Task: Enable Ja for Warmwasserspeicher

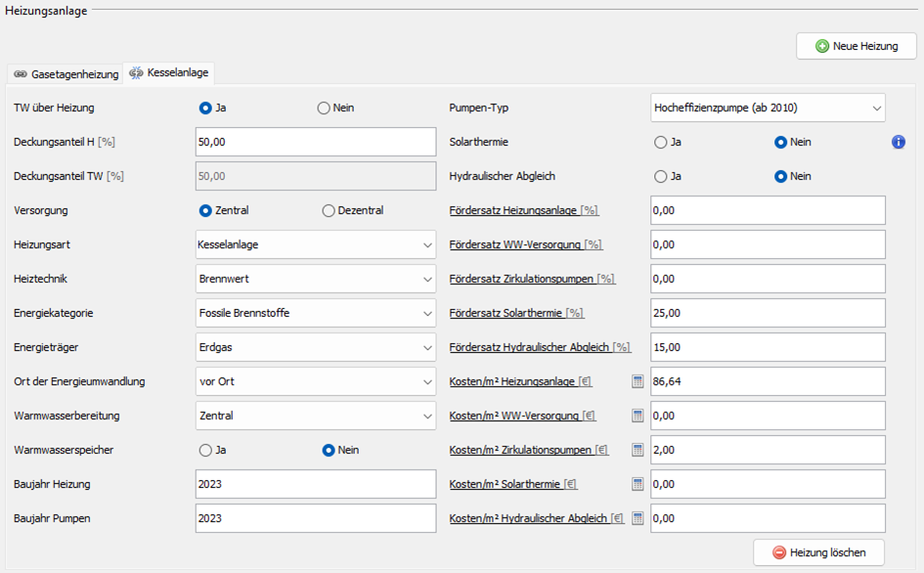Action: point(205,450)
